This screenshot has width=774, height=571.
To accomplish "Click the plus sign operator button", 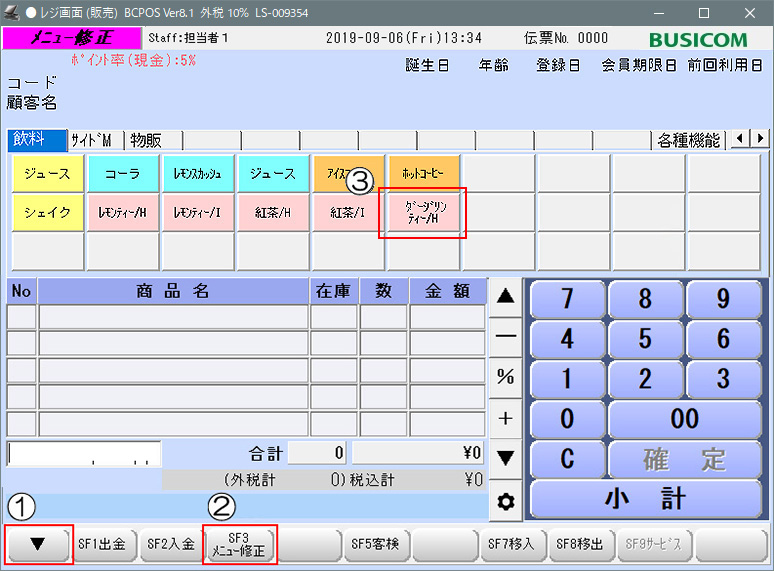I will pos(506,418).
